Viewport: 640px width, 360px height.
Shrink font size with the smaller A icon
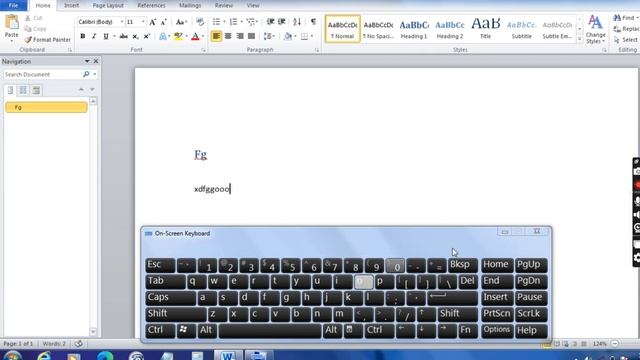(164, 22)
